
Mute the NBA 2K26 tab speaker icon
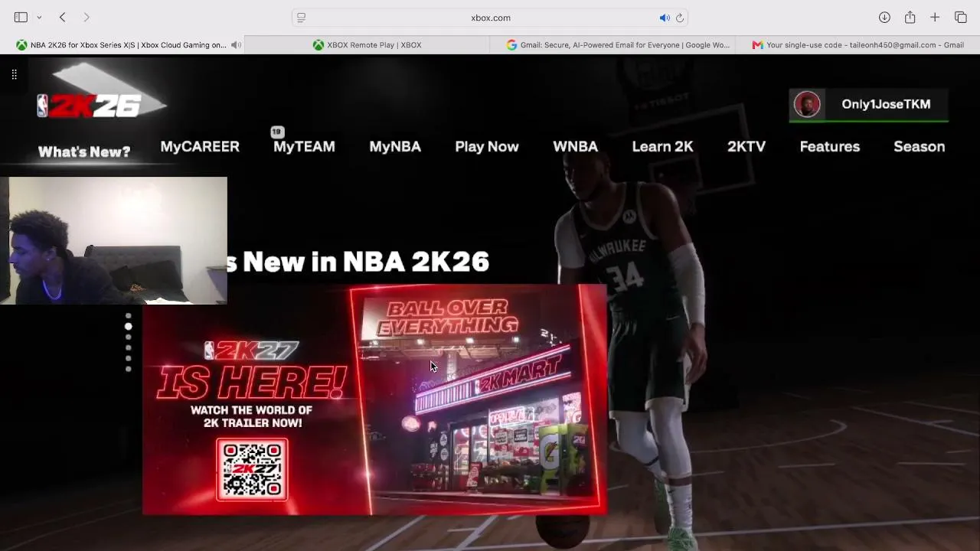point(236,45)
